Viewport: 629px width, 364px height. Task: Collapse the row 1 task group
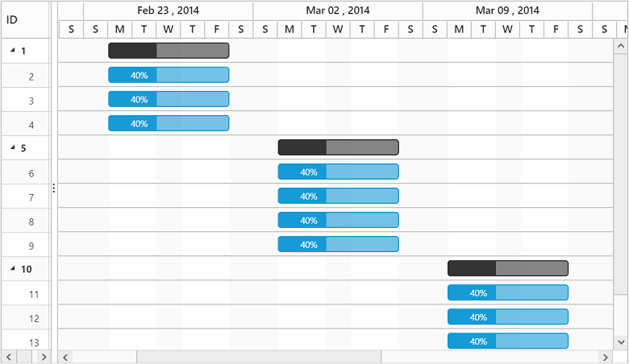(13, 51)
